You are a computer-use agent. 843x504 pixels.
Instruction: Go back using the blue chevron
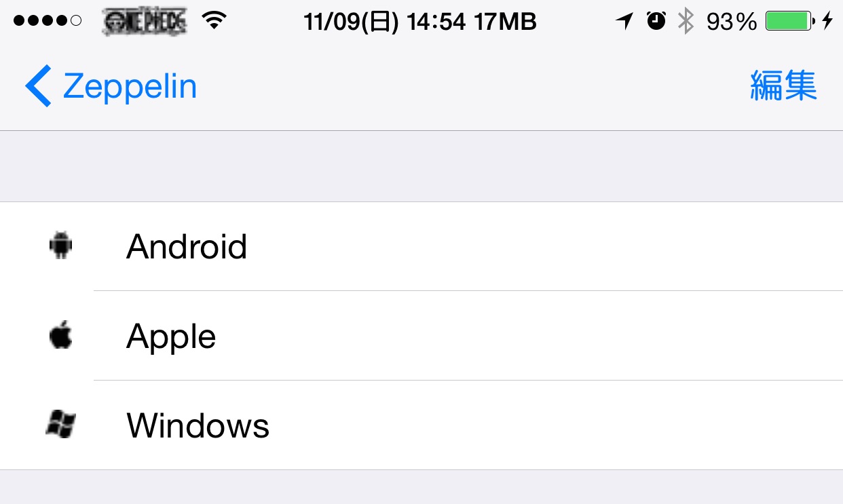pos(38,86)
